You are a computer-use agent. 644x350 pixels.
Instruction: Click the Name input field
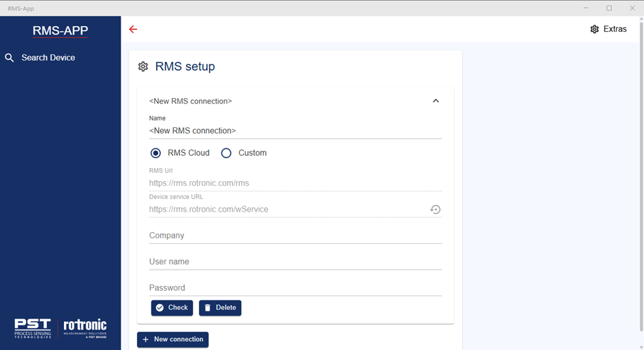295,131
